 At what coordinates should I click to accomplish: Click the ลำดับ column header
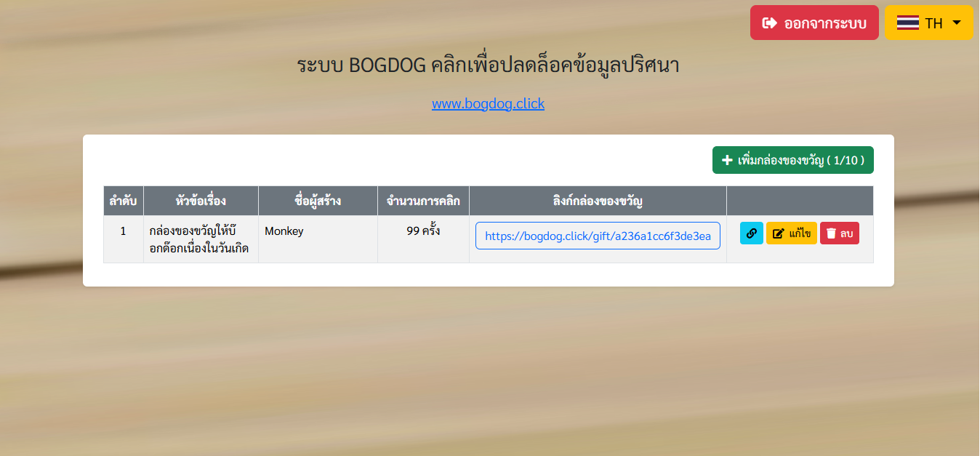click(123, 201)
